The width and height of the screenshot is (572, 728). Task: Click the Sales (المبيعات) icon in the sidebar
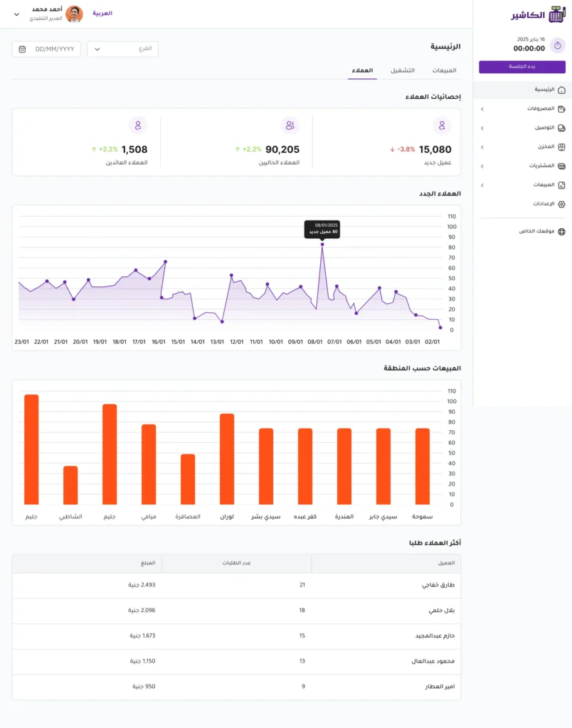[561, 185]
